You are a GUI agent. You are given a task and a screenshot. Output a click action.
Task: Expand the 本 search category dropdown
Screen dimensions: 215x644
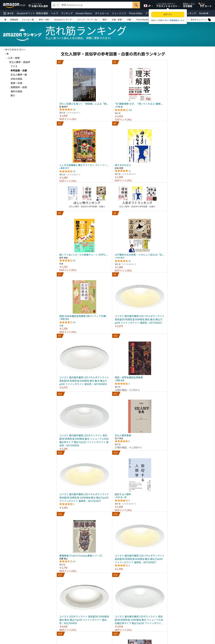coord(56,5)
